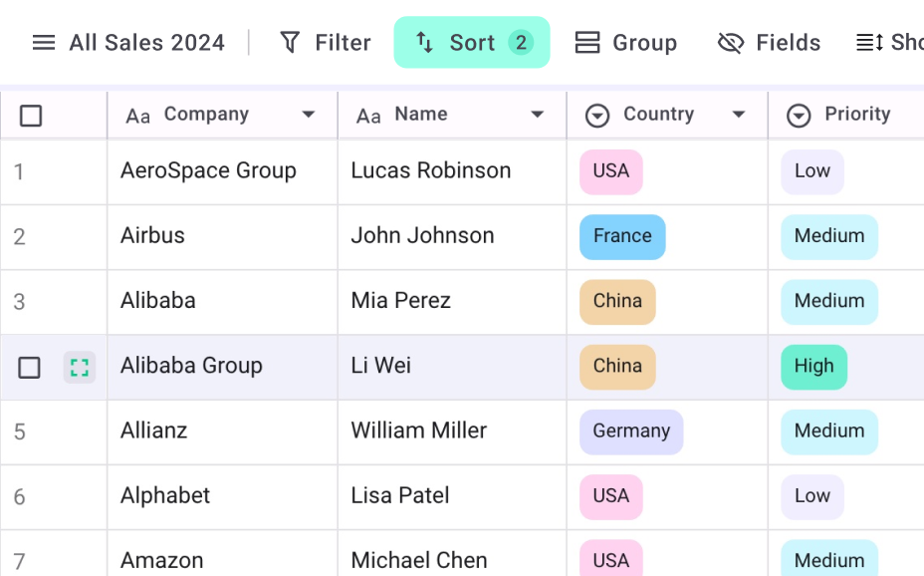
Task: Click the Country field type icon
Action: click(x=597, y=115)
